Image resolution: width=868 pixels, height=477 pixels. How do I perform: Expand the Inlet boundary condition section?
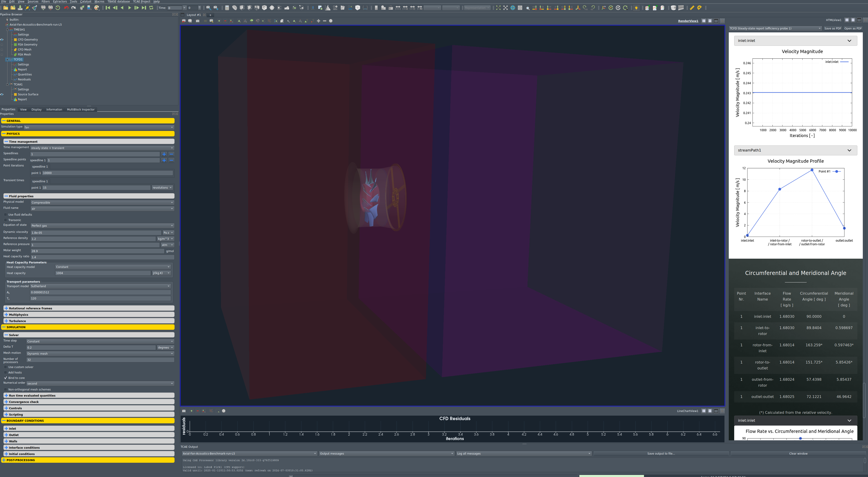(x=89, y=429)
